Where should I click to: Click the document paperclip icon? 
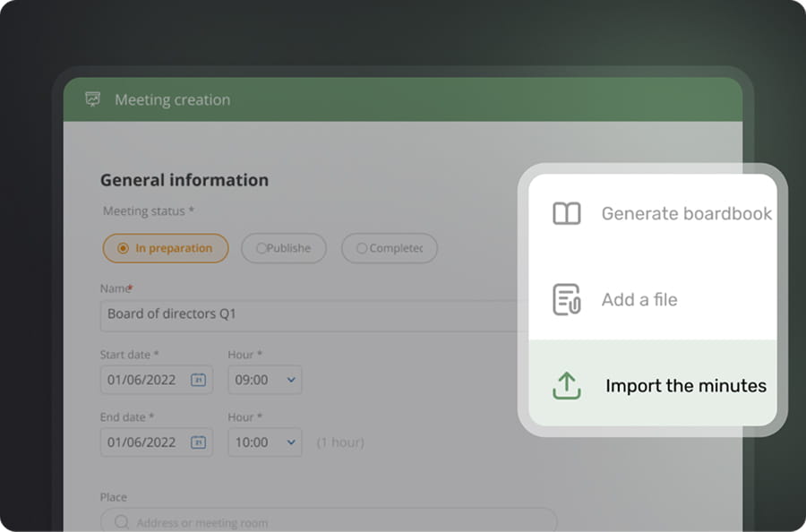coord(566,300)
